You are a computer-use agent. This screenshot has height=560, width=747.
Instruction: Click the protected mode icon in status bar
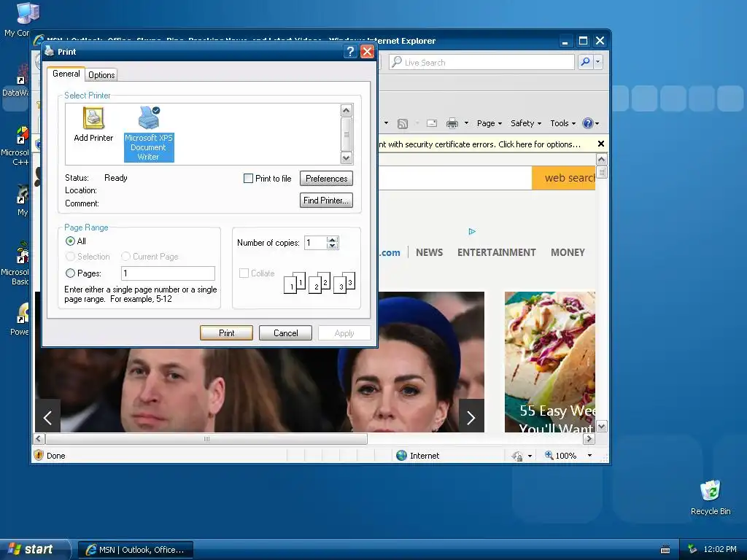518,456
